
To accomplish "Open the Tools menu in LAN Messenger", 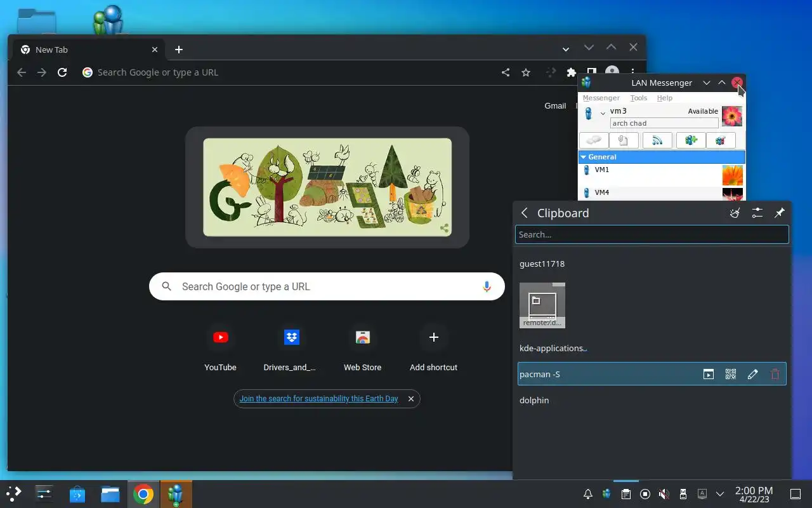I will pyautogui.click(x=639, y=98).
